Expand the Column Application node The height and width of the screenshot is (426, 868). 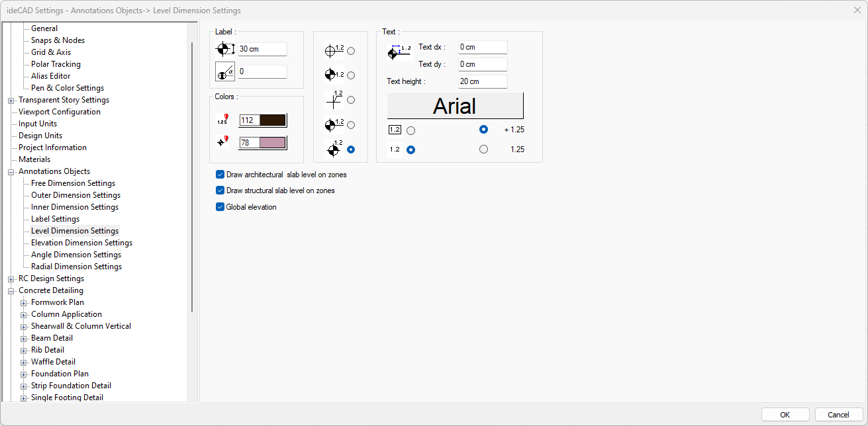[x=24, y=315]
